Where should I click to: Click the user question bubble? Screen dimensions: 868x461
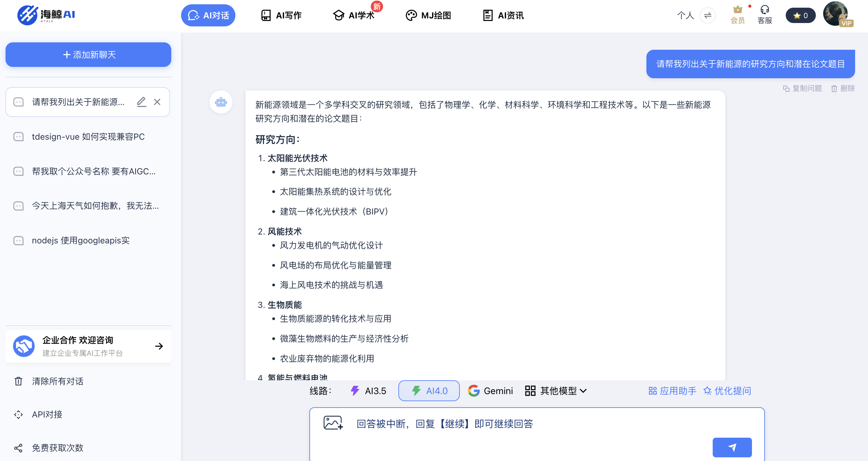750,64
